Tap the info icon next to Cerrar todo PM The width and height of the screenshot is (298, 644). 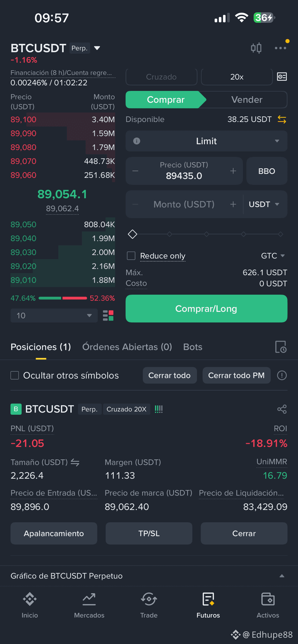point(282,376)
